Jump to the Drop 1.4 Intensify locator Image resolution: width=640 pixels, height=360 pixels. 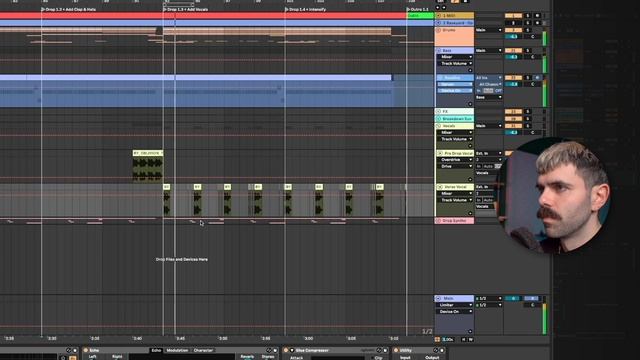pyautogui.click(x=306, y=9)
